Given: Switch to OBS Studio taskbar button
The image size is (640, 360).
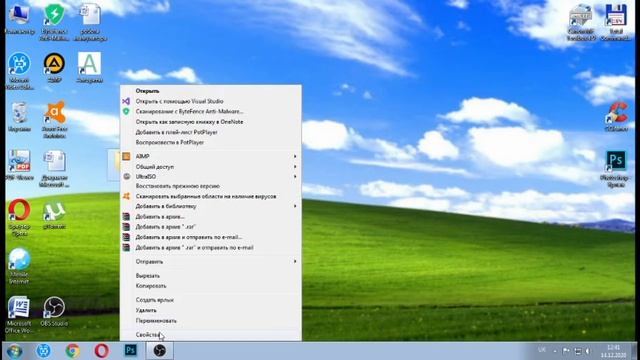Looking at the screenshot, I should point(160,351).
